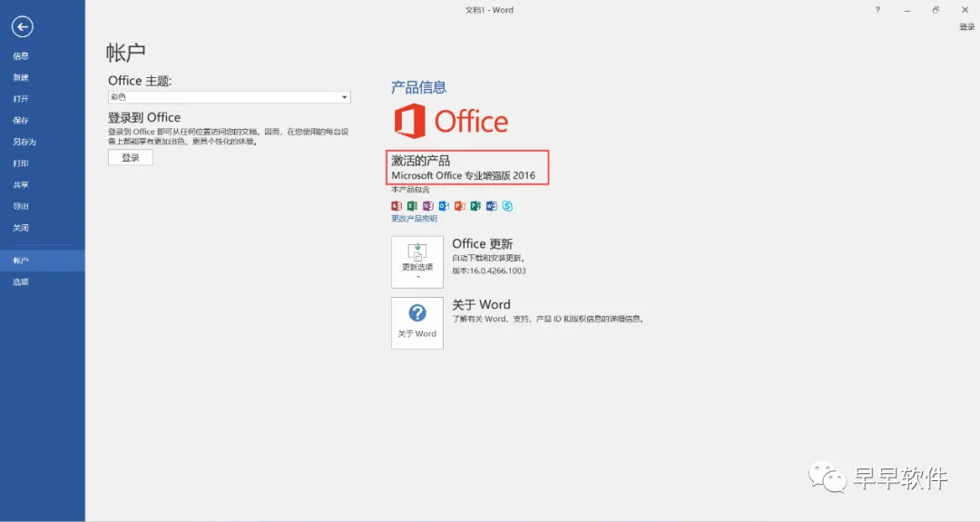Open 另存为 (Save As) menu item
Viewport: 980px width, 522px height.
point(24,142)
